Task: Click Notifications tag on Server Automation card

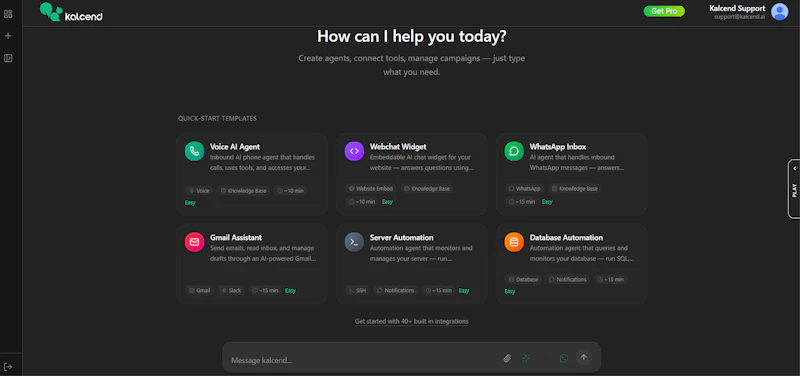Action: (x=395, y=290)
